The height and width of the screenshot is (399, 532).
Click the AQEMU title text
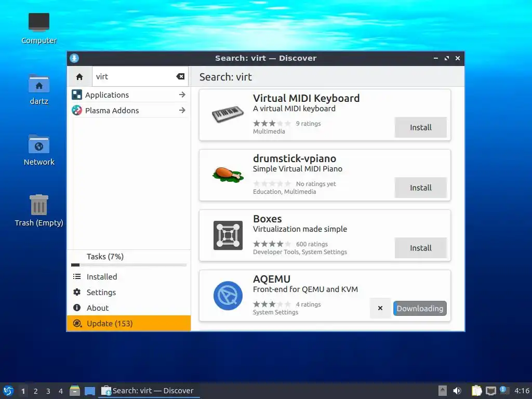[272, 279]
